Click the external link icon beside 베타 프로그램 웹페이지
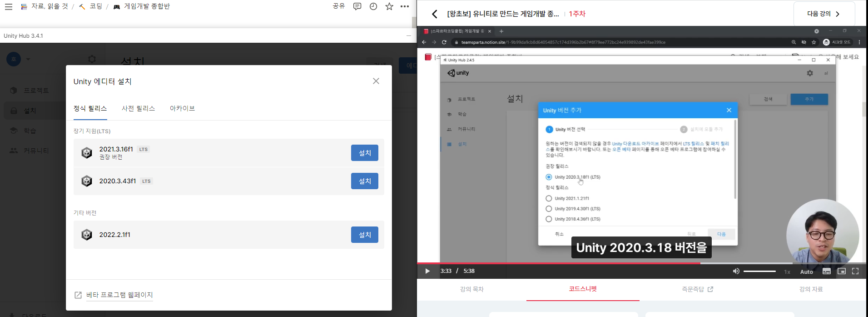 (78, 295)
